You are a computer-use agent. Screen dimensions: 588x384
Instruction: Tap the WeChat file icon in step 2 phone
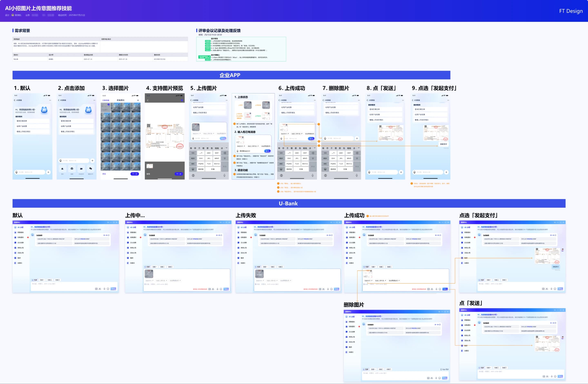(x=91, y=169)
